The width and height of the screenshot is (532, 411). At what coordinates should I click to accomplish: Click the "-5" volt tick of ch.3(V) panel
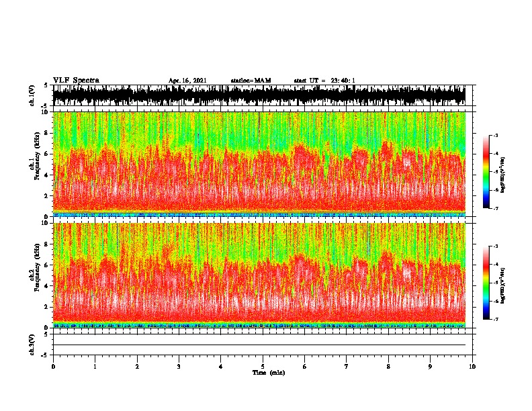point(45,355)
